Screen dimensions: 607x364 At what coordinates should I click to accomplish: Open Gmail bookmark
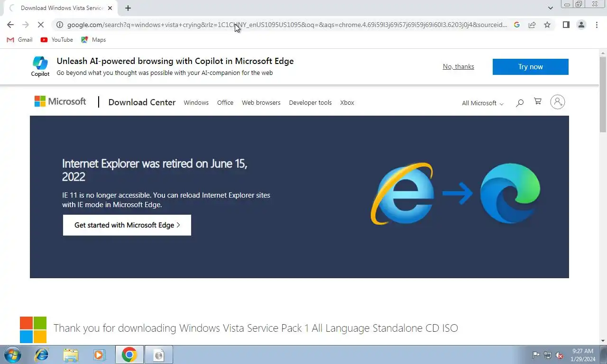pos(19,40)
